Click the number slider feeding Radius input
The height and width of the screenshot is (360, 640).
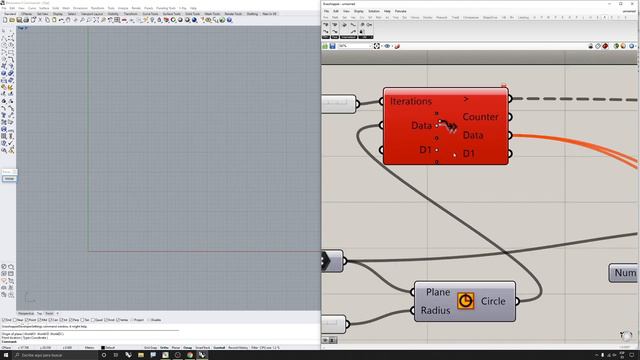tap(334, 324)
